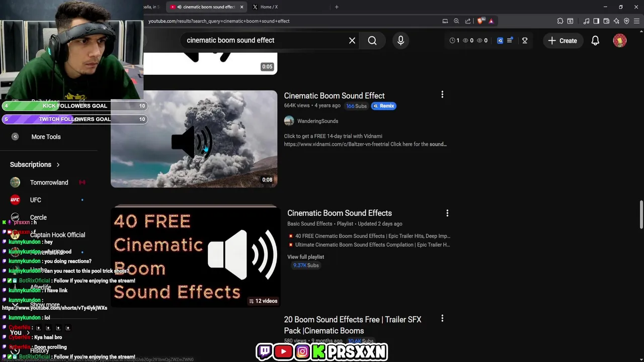The width and height of the screenshot is (644, 362).
Task: Clear the YouTube search text with X
Action: (x=352, y=41)
